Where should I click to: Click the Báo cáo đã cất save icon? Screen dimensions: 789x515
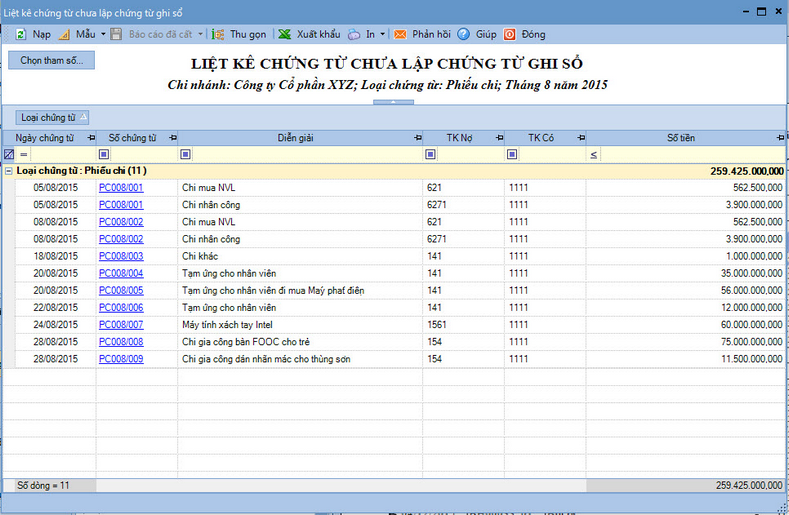tap(116, 34)
